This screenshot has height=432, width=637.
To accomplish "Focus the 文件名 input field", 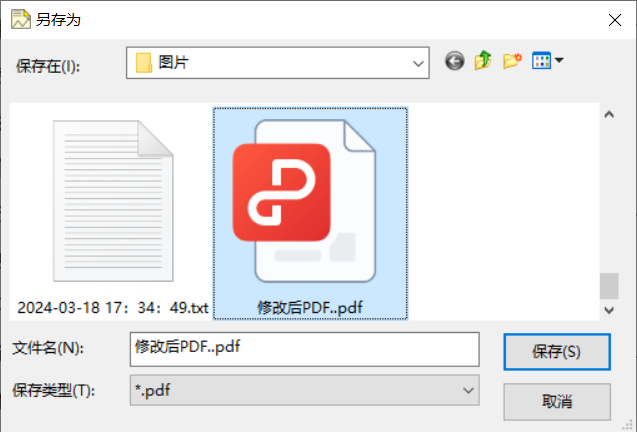I will [305, 349].
